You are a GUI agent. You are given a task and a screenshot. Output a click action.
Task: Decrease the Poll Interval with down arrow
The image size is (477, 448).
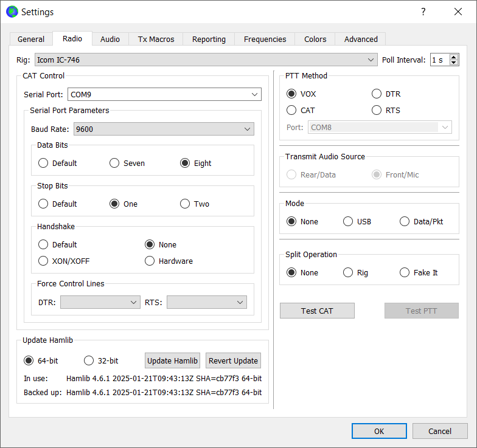pos(454,63)
